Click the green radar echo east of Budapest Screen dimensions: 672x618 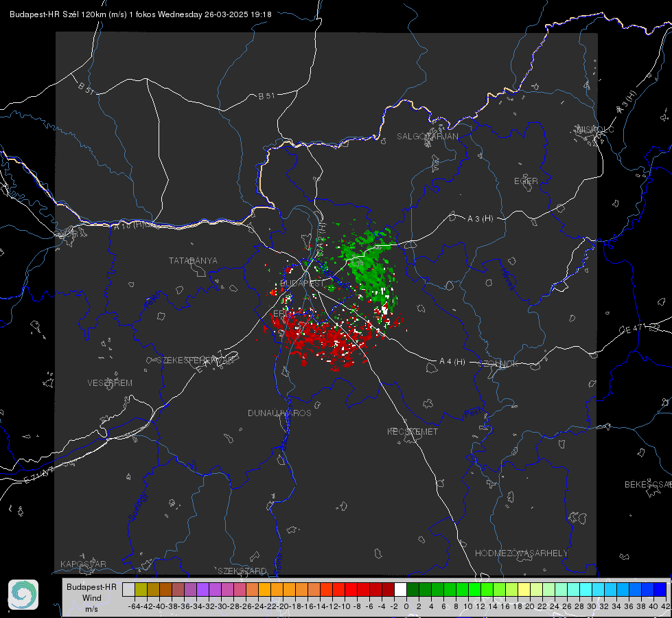click(x=369, y=268)
